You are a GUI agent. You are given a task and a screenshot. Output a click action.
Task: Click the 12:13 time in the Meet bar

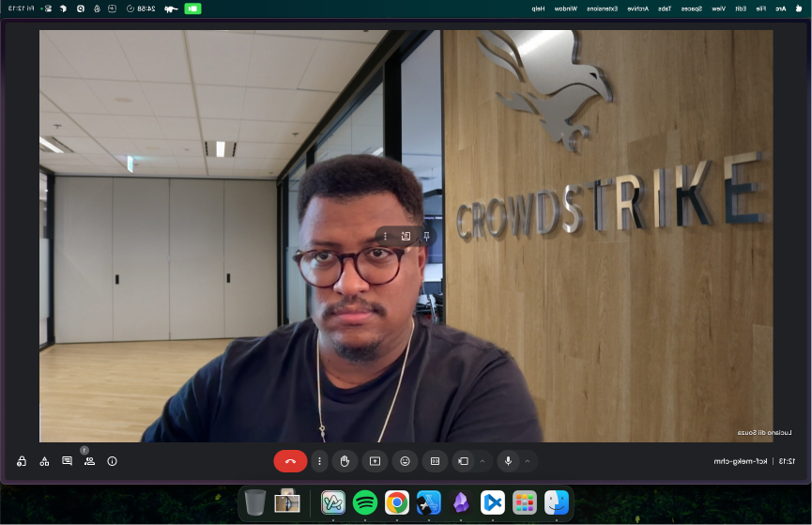(x=788, y=461)
